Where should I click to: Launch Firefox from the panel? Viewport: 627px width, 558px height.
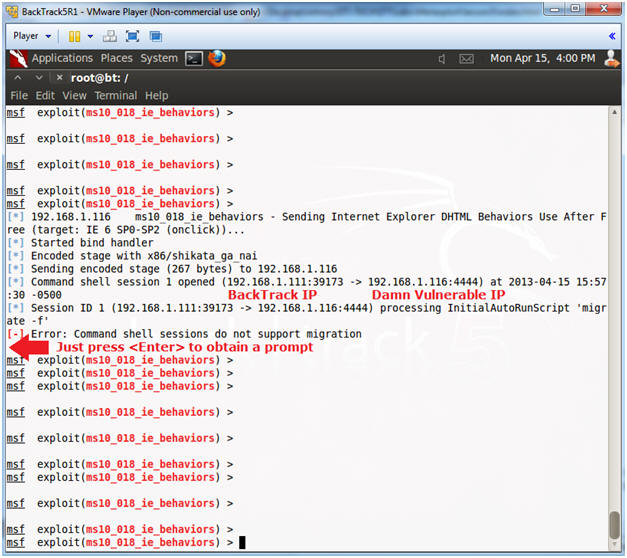217,58
